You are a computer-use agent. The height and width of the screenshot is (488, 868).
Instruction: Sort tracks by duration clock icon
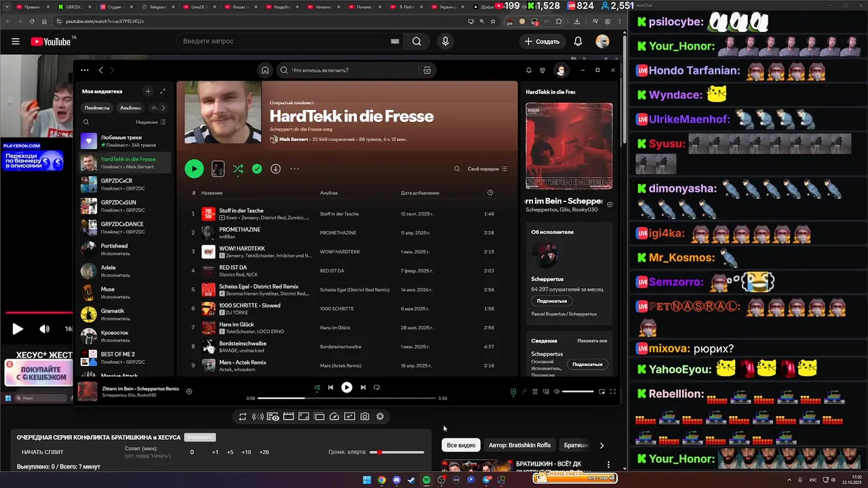coord(490,192)
